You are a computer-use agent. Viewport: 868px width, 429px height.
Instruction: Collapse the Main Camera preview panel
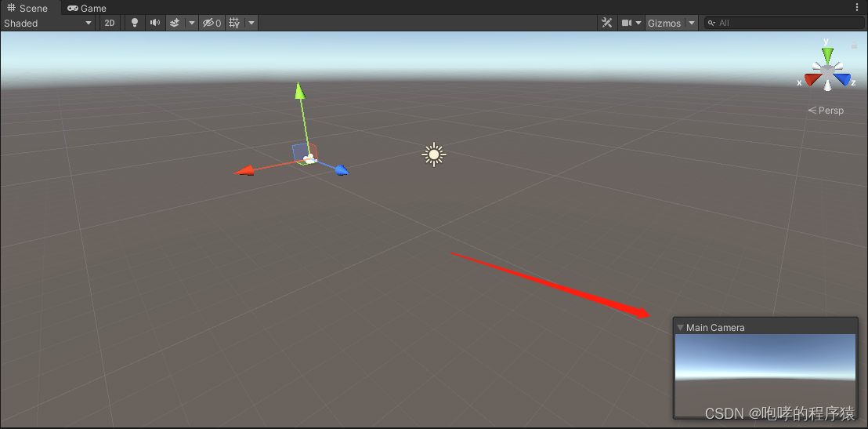[x=680, y=328]
